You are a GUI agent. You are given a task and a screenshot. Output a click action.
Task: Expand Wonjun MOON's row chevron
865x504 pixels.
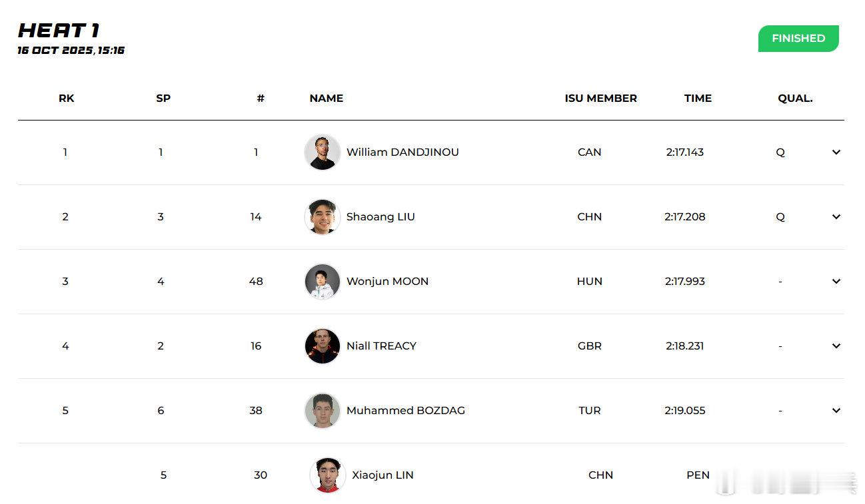pos(836,282)
